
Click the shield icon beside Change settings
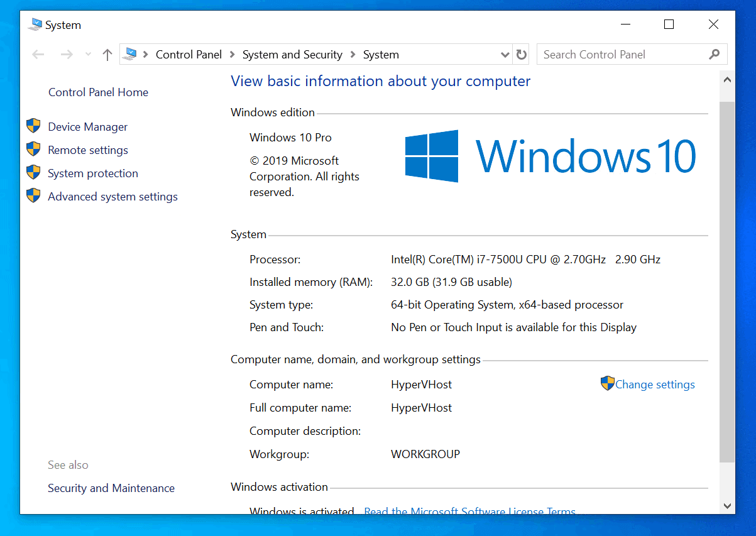coord(607,383)
